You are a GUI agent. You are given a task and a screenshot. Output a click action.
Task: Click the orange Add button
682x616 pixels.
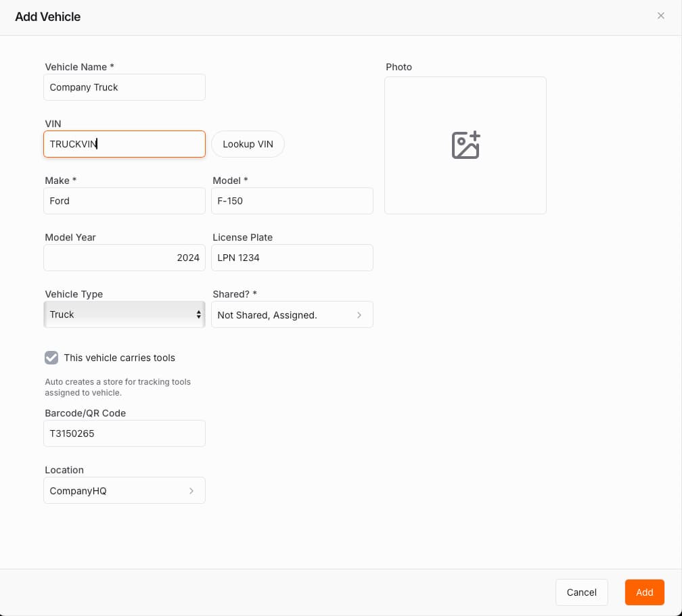tap(644, 592)
